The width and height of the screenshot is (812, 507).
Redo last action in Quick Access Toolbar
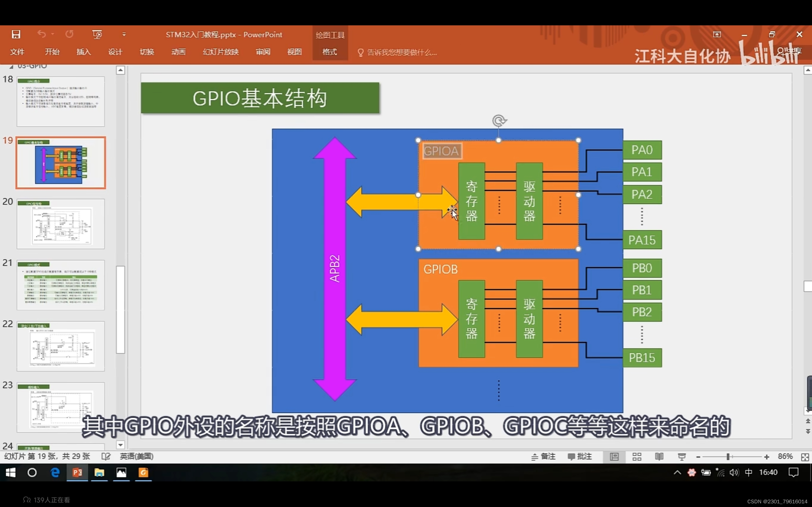coord(69,34)
